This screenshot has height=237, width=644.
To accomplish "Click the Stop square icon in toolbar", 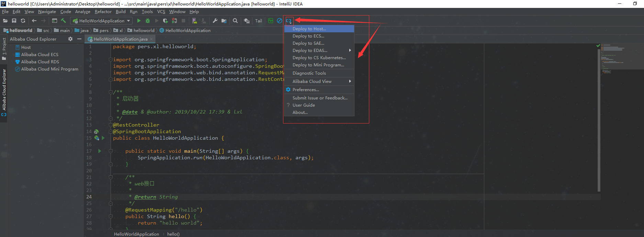I will 183,21.
